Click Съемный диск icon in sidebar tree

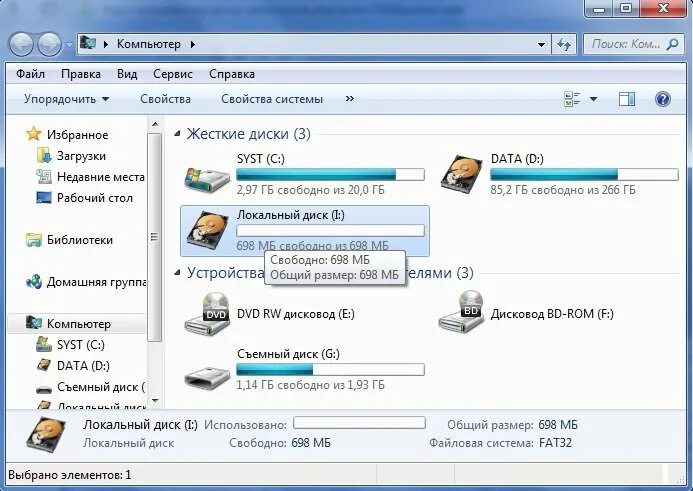tap(43, 389)
